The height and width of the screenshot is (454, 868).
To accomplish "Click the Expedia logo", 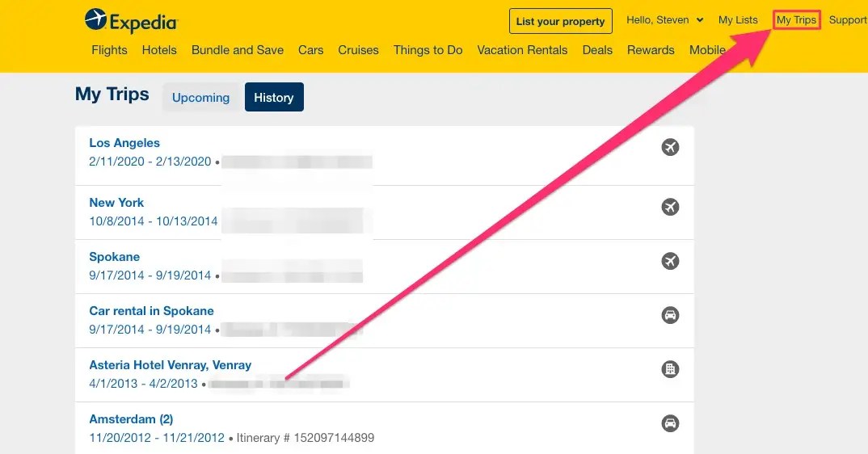I will [x=131, y=20].
